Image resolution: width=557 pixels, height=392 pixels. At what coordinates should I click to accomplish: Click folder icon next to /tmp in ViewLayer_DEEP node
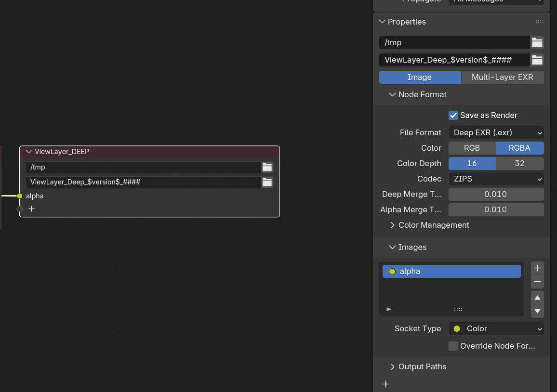point(267,167)
